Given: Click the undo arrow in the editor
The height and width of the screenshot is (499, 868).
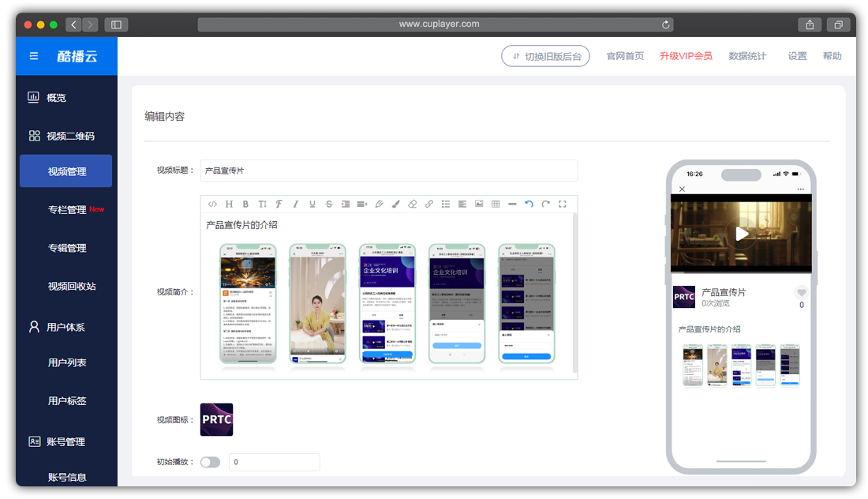Looking at the screenshot, I should click(x=529, y=204).
